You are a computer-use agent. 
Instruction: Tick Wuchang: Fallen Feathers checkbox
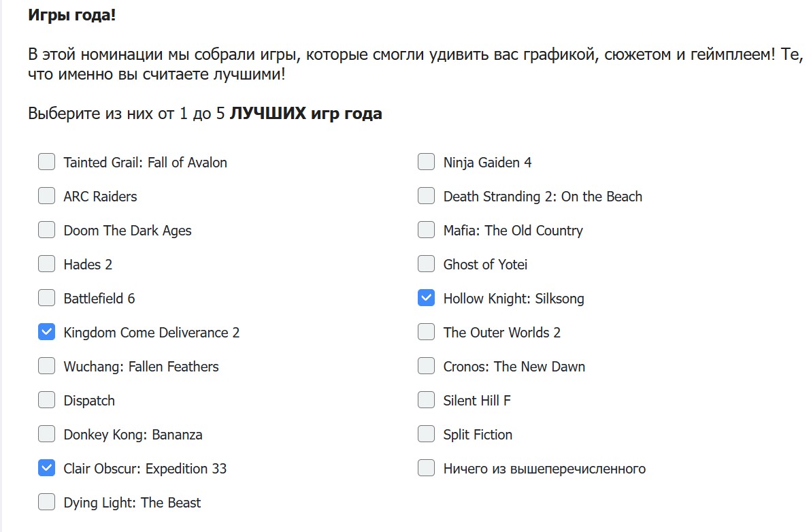[x=46, y=366]
